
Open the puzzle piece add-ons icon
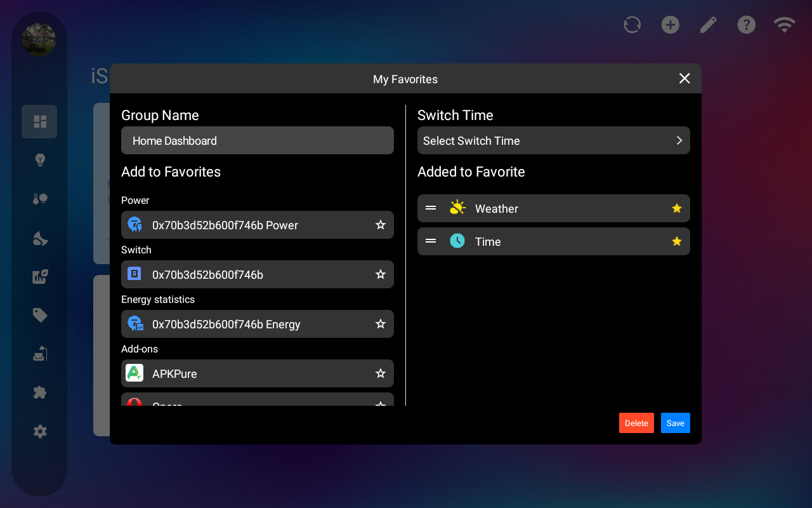pyautogui.click(x=40, y=392)
